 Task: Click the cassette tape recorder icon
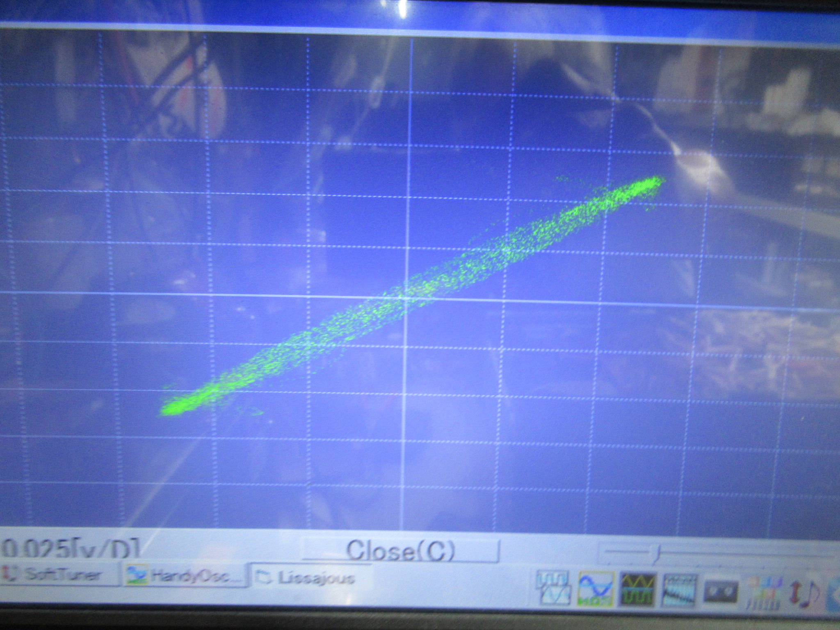point(721,592)
